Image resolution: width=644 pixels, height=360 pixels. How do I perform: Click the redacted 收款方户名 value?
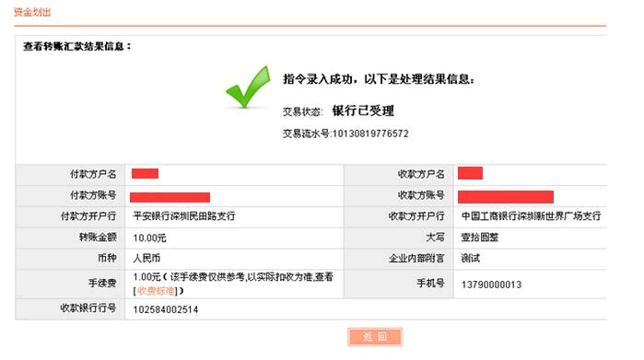[x=470, y=173]
